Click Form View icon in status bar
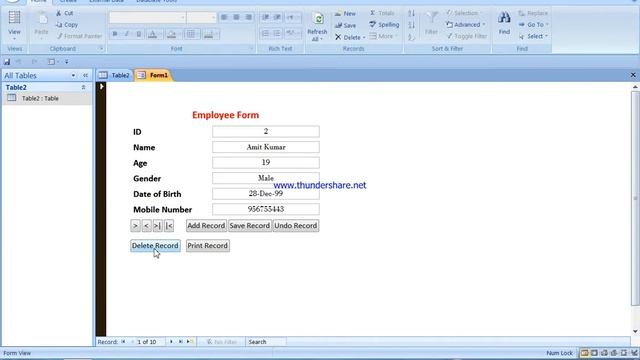The image size is (640, 360). pos(584,353)
